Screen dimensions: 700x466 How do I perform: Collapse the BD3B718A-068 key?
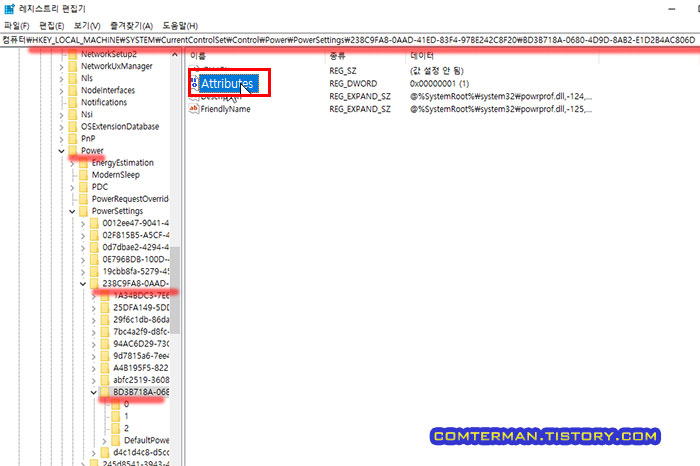(94, 392)
